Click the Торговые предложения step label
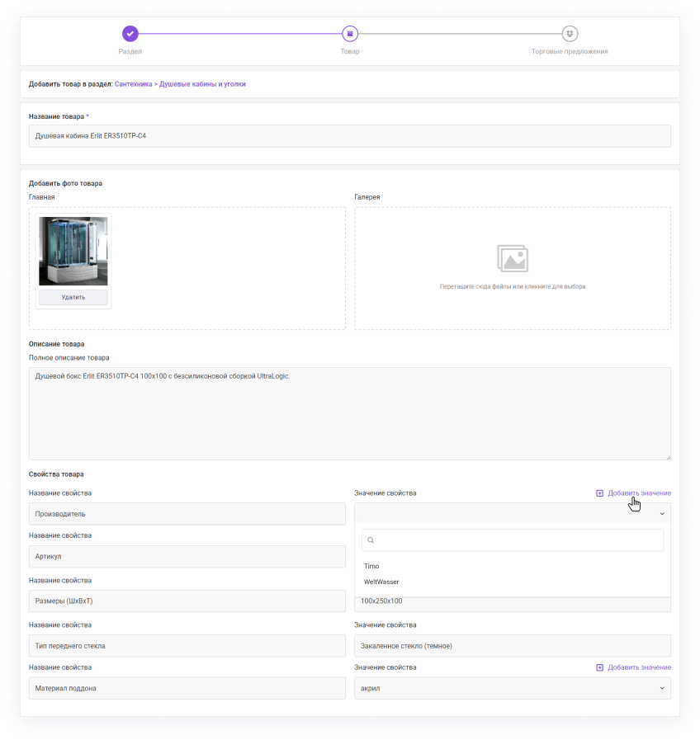Screen dimensions: 700x740 (x=570, y=51)
